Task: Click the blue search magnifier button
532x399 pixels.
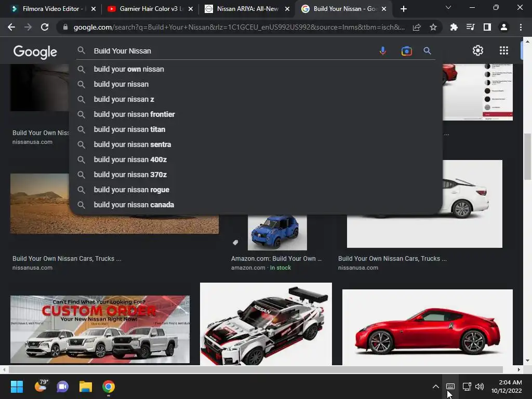Action: point(427,51)
